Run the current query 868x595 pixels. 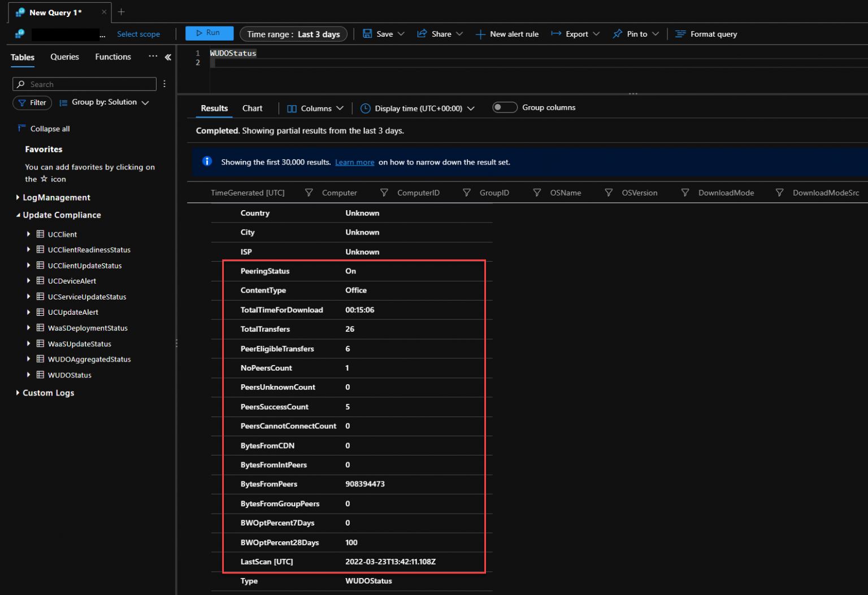pos(209,33)
